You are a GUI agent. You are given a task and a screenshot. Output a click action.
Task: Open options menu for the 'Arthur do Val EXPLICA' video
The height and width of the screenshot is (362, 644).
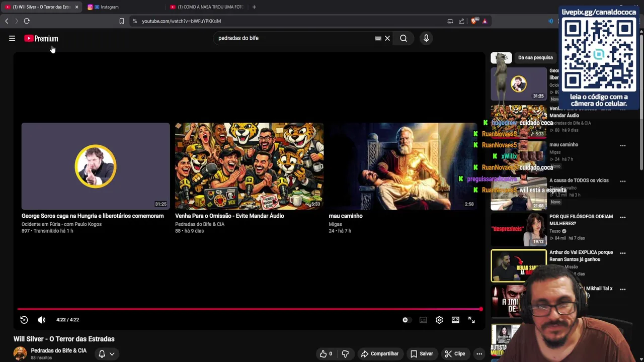click(x=623, y=253)
